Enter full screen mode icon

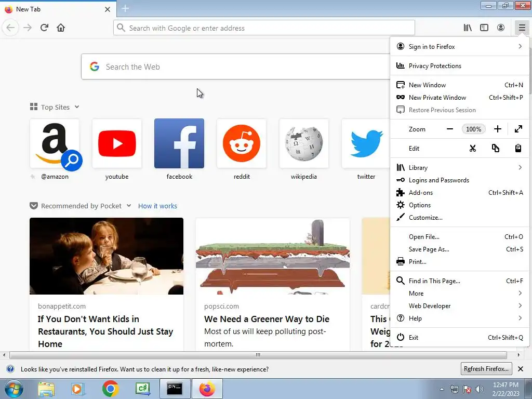(518, 129)
